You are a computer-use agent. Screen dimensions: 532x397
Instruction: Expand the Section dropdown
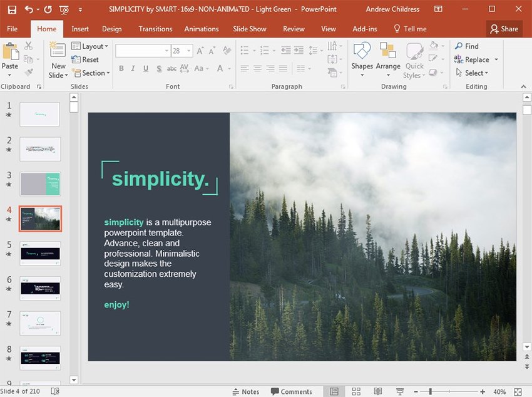[92, 73]
